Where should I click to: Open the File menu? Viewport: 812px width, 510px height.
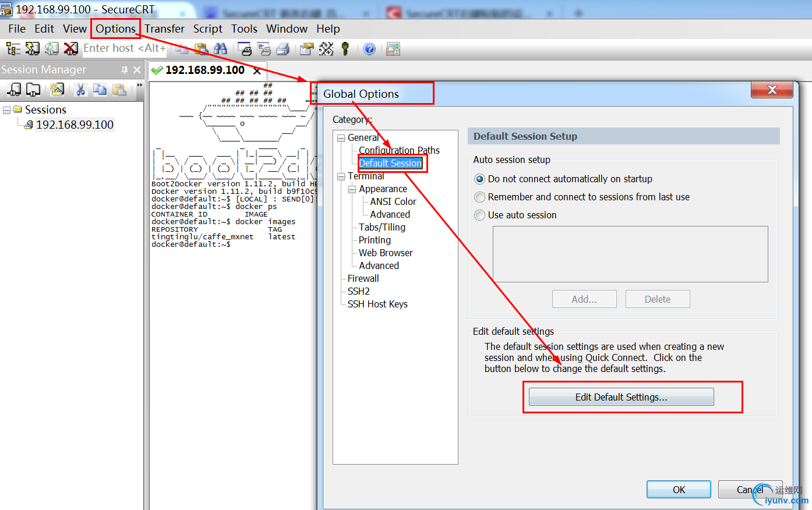[17, 29]
